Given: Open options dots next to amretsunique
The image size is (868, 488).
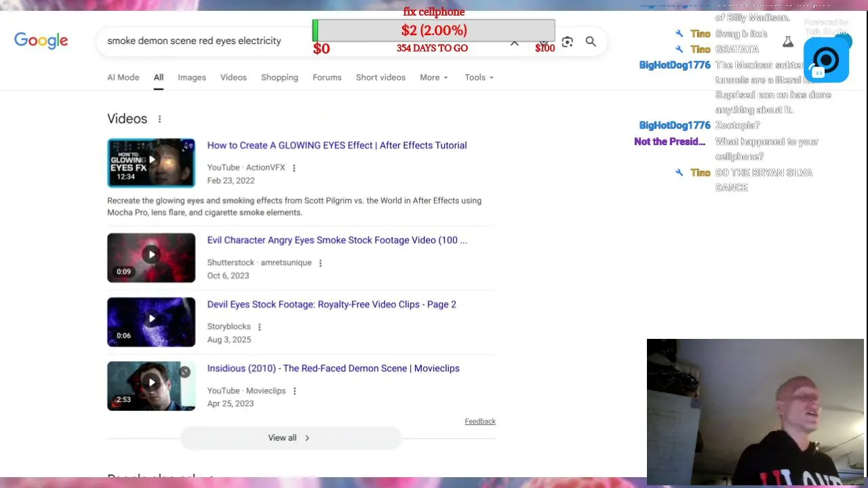Looking at the screenshot, I should coord(320,263).
